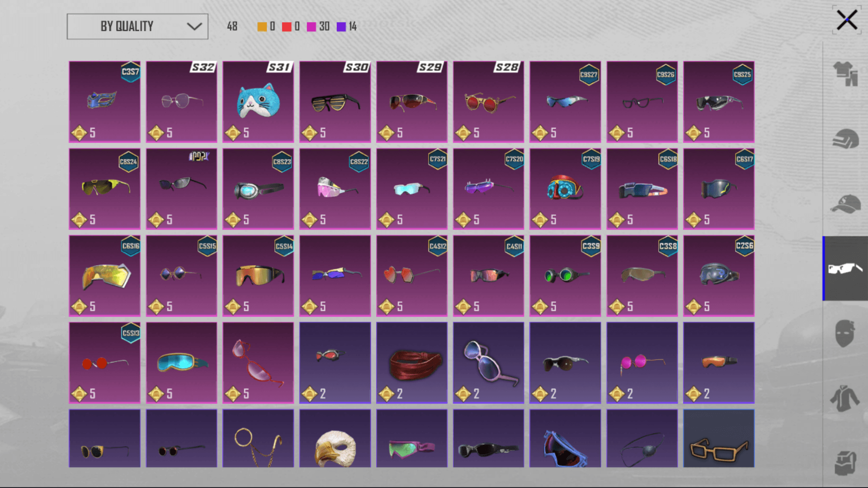868x488 pixels.
Task: Select the C9S27 blue visor glasses
Action: (565, 102)
